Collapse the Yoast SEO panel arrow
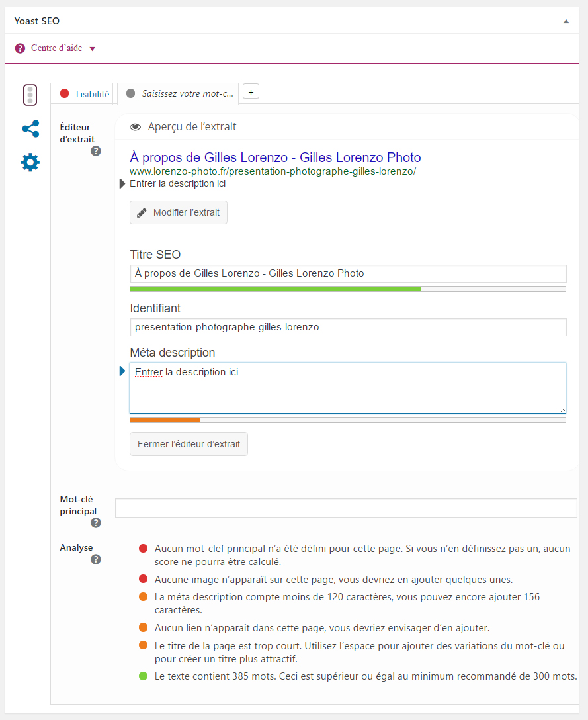The image size is (588, 720). (x=566, y=21)
